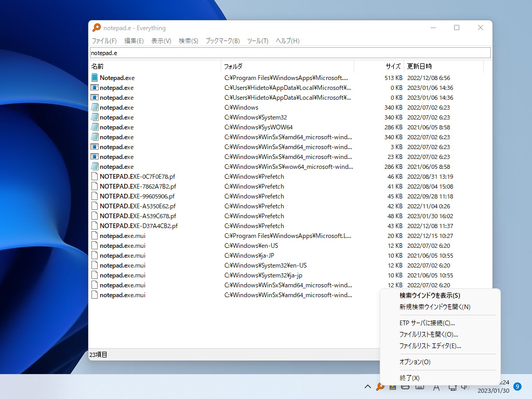Image resolution: width=532 pixels, height=399 pixels.
Task: Click the icon of notepad.exe in C:¥Windows¥SysWOW64
Action: coord(95,127)
